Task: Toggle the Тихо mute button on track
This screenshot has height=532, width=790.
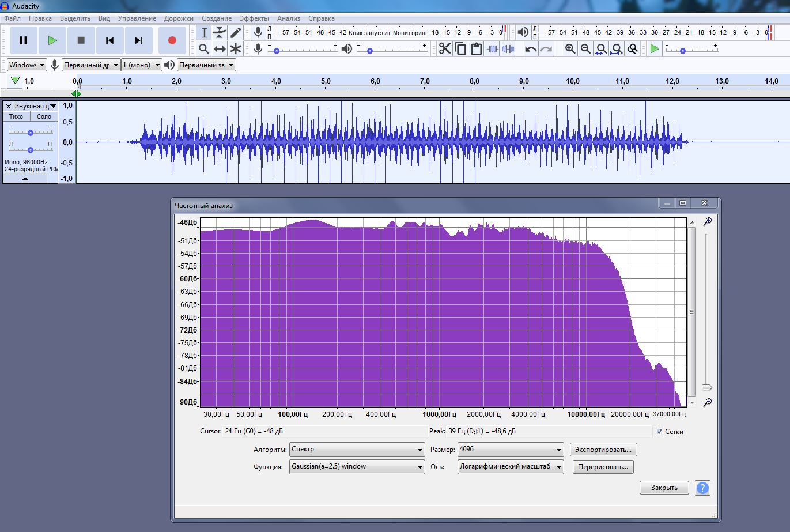Action: (x=16, y=116)
